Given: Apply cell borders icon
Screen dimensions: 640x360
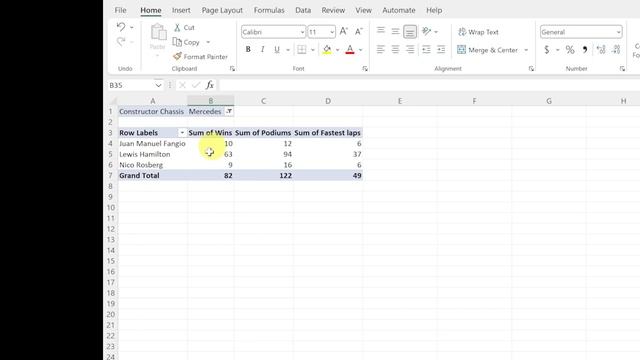Looking at the screenshot, I should (302, 50).
